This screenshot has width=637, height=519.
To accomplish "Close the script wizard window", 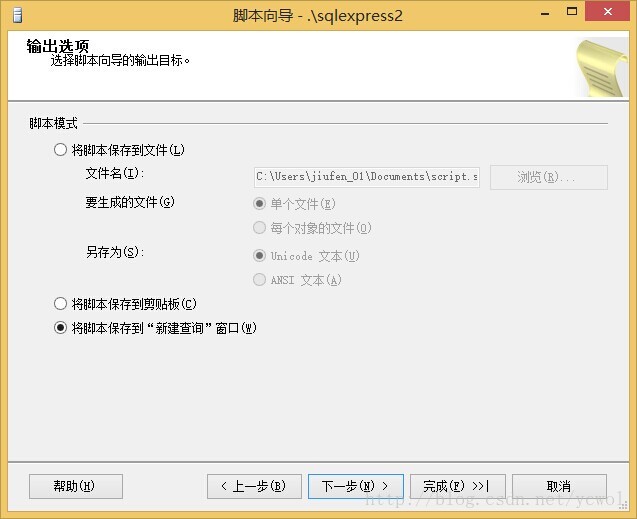I will coord(607,11).
